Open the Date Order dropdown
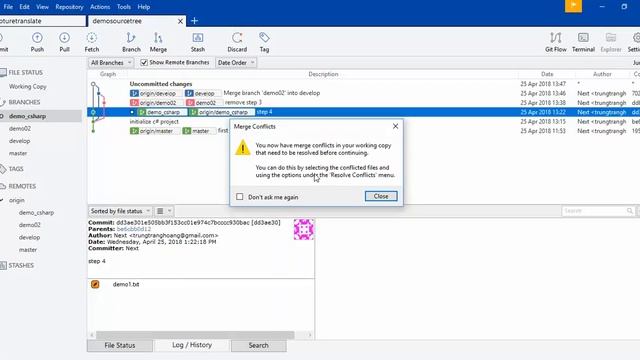 tap(236, 63)
